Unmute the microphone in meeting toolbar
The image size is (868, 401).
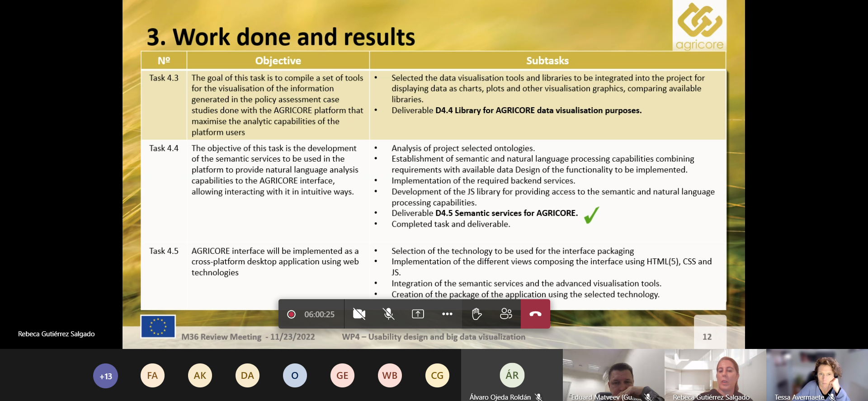point(388,314)
